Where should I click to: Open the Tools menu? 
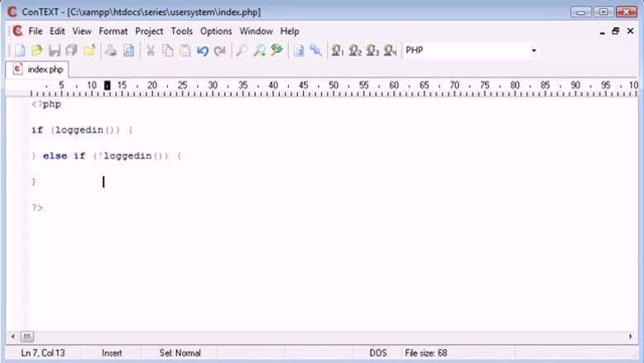[x=181, y=31]
